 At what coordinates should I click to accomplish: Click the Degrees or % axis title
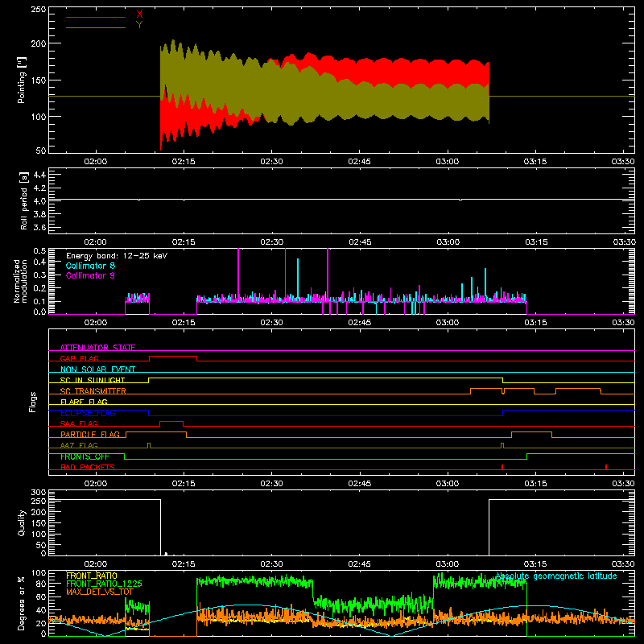[x=21, y=603]
